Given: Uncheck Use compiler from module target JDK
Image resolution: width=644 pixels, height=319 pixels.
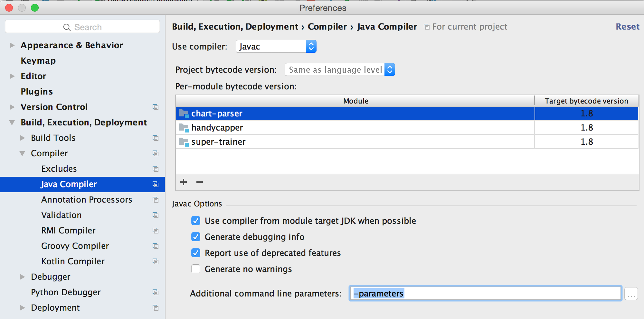Looking at the screenshot, I should click(196, 221).
